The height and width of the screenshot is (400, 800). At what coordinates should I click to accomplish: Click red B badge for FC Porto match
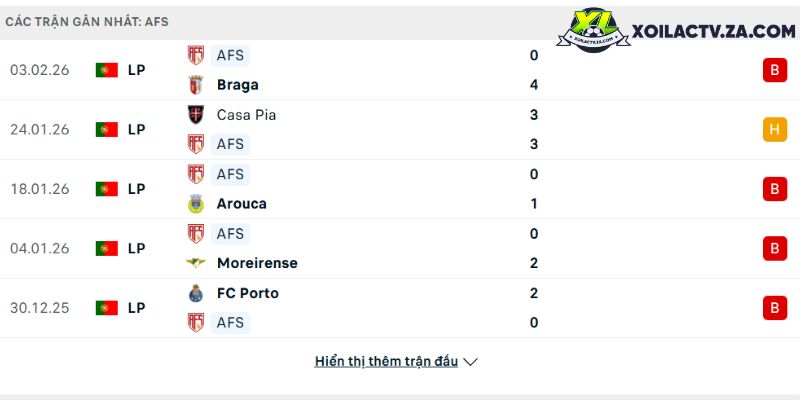coord(774,308)
